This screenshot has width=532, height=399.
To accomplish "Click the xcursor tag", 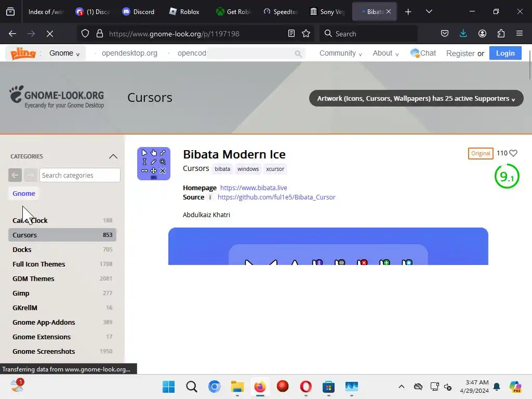I will (x=275, y=169).
